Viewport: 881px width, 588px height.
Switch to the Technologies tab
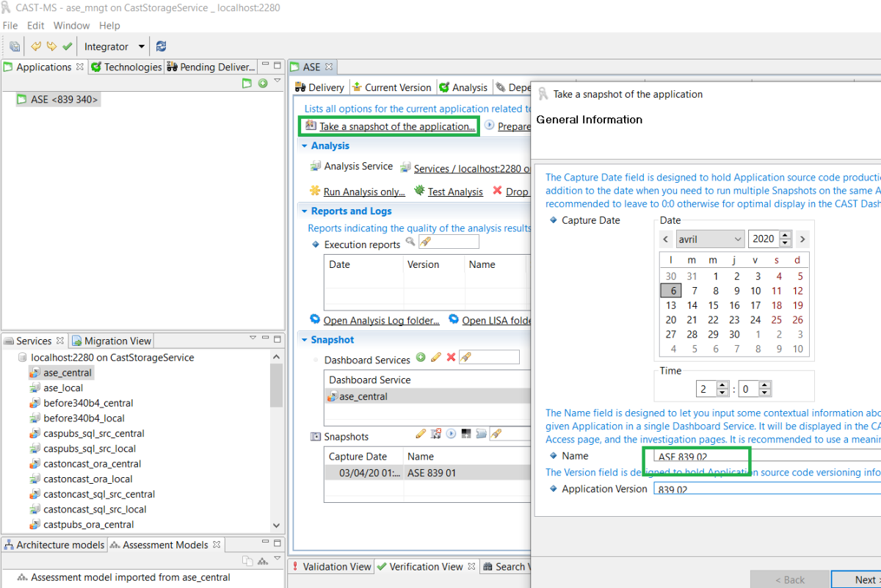pyautogui.click(x=126, y=67)
